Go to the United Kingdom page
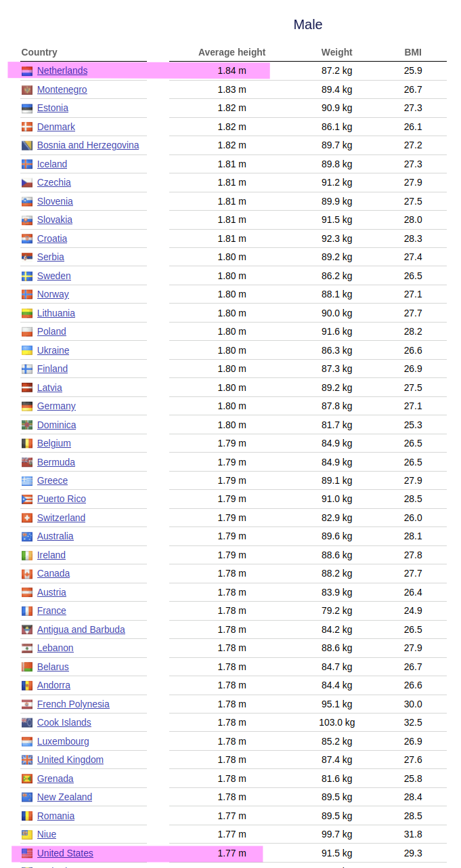Image resolution: width=461 pixels, height=868 pixels. point(70,760)
